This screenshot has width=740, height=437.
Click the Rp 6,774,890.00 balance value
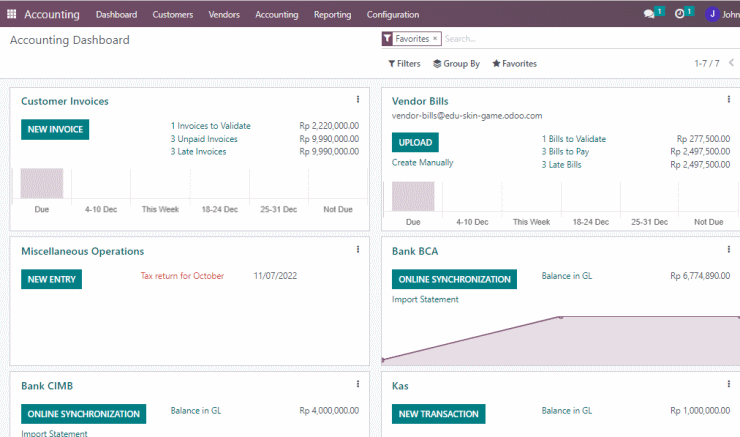click(700, 276)
